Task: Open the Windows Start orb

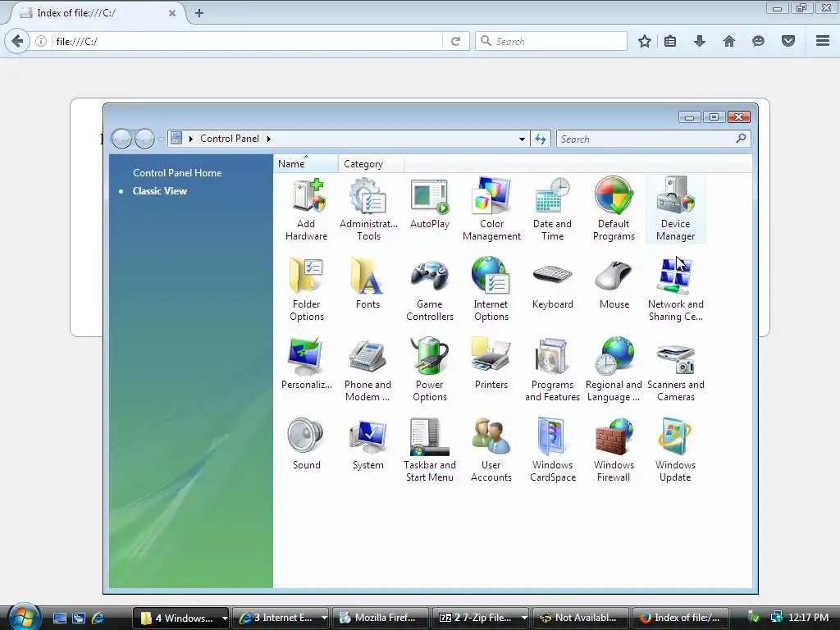Action: 25,616
